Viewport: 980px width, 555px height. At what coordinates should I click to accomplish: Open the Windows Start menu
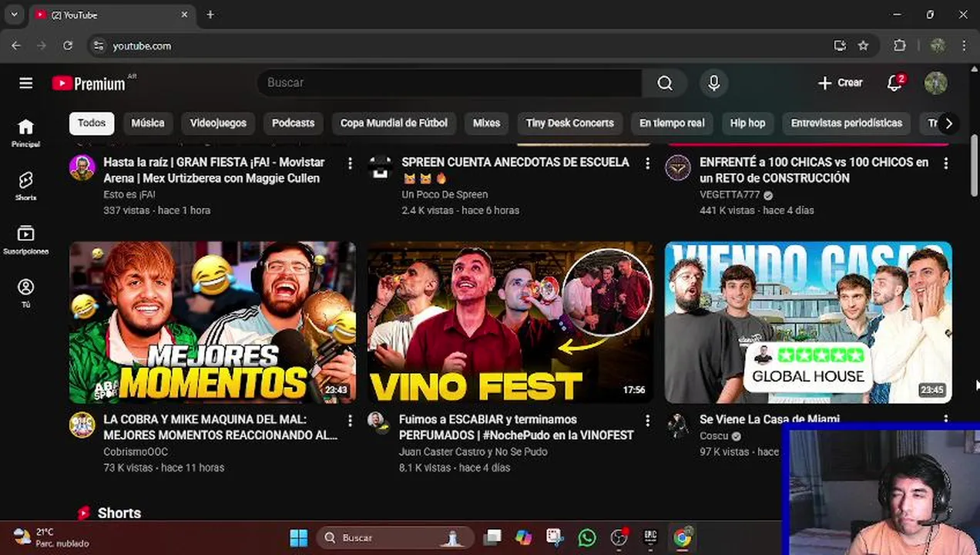click(x=299, y=538)
